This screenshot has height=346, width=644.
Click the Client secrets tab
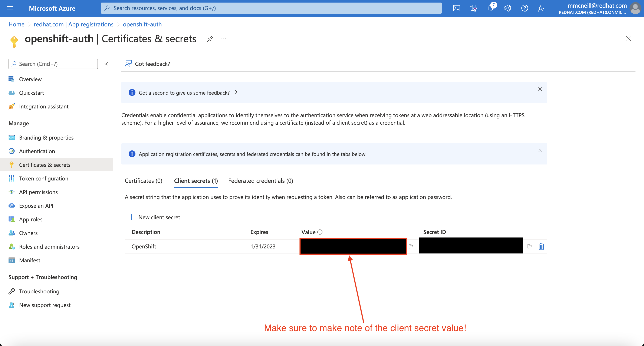[196, 180]
